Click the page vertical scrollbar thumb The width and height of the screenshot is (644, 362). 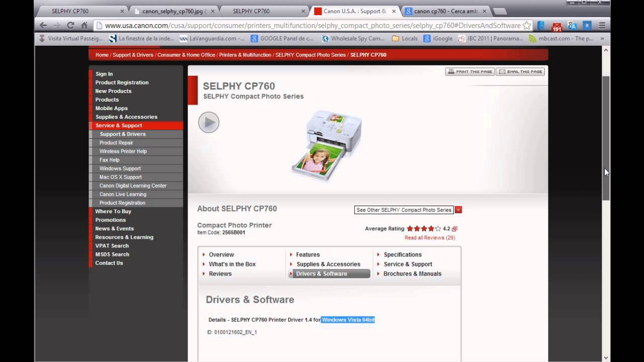pos(606,138)
